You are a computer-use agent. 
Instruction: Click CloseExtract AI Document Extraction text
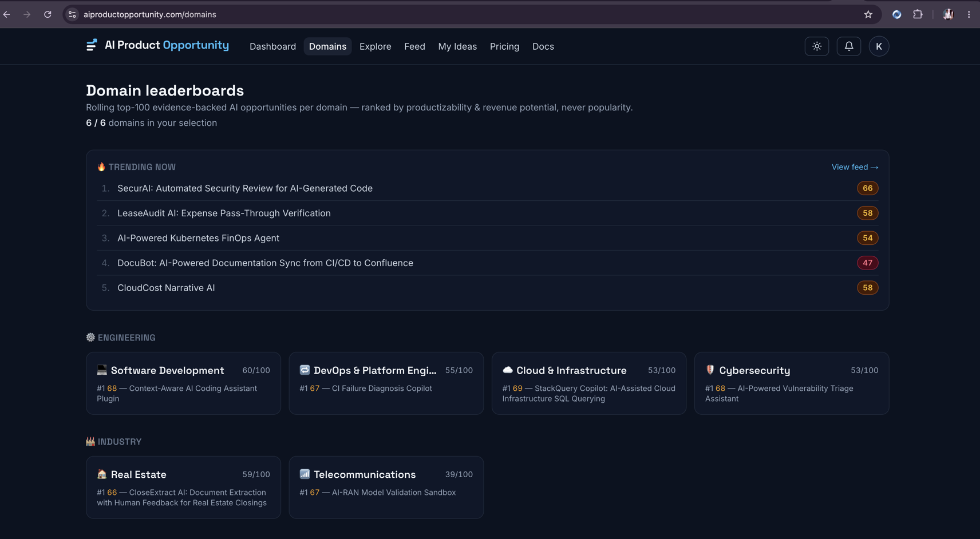181,497
